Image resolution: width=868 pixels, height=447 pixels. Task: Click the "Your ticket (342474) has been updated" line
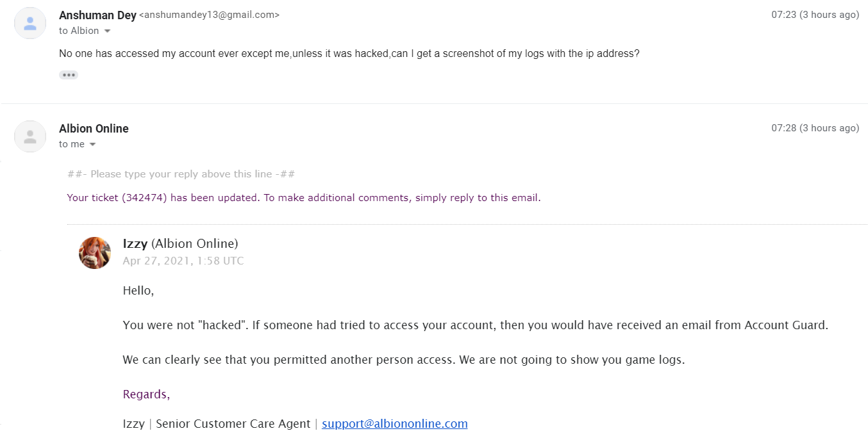304,198
